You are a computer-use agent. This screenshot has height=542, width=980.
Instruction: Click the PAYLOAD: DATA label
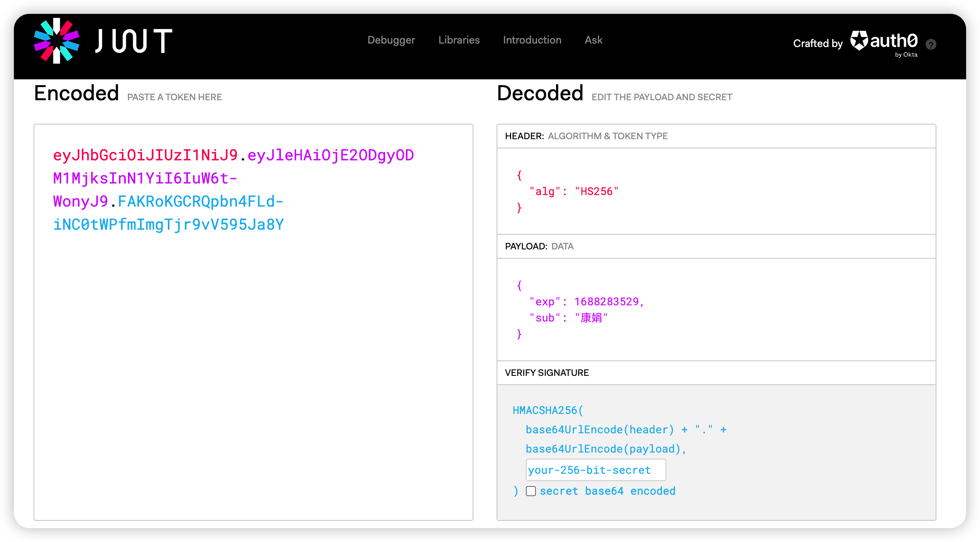point(539,246)
